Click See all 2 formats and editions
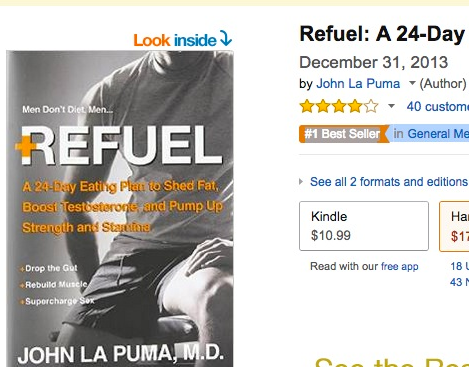The width and height of the screenshot is (469, 367). pos(389,182)
